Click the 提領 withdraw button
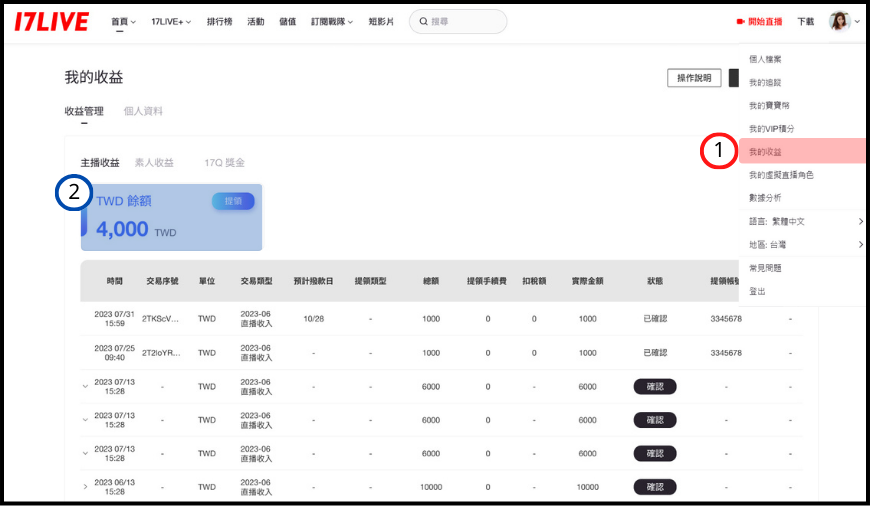Image resolution: width=870 pixels, height=506 pixels. [233, 201]
